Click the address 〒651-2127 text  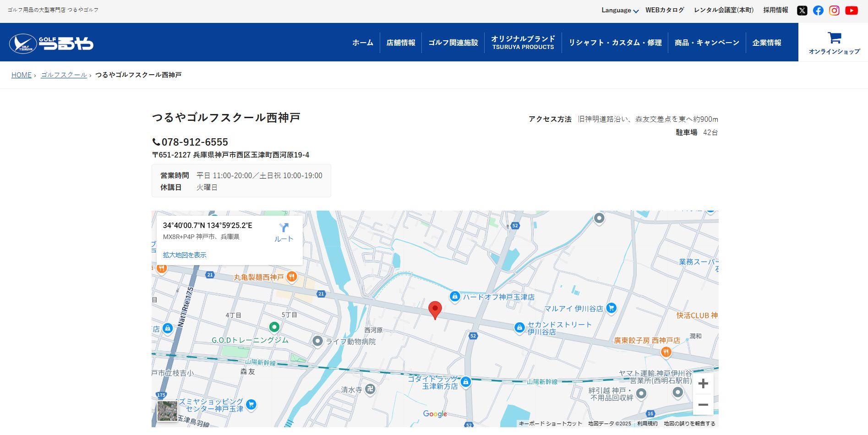(230, 155)
